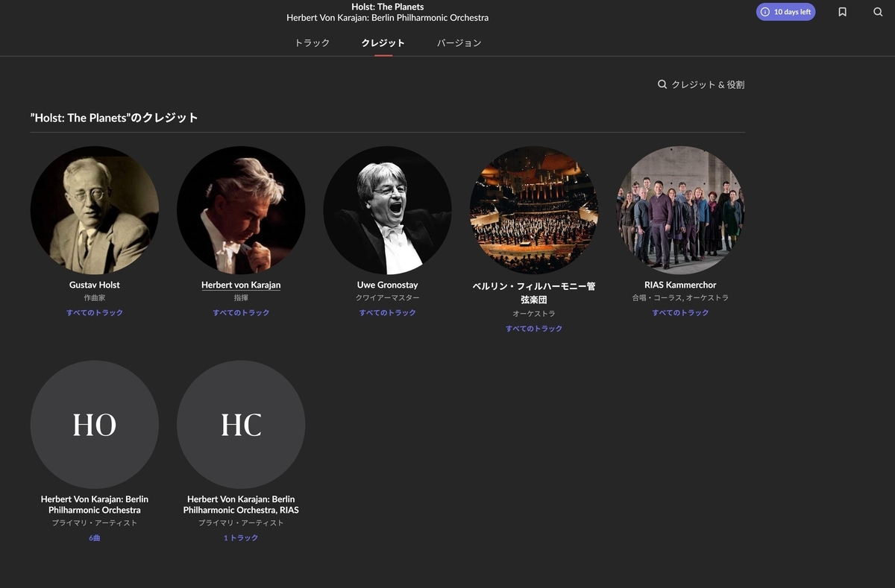
Task: Select the クレジット tab
Action: tap(383, 42)
